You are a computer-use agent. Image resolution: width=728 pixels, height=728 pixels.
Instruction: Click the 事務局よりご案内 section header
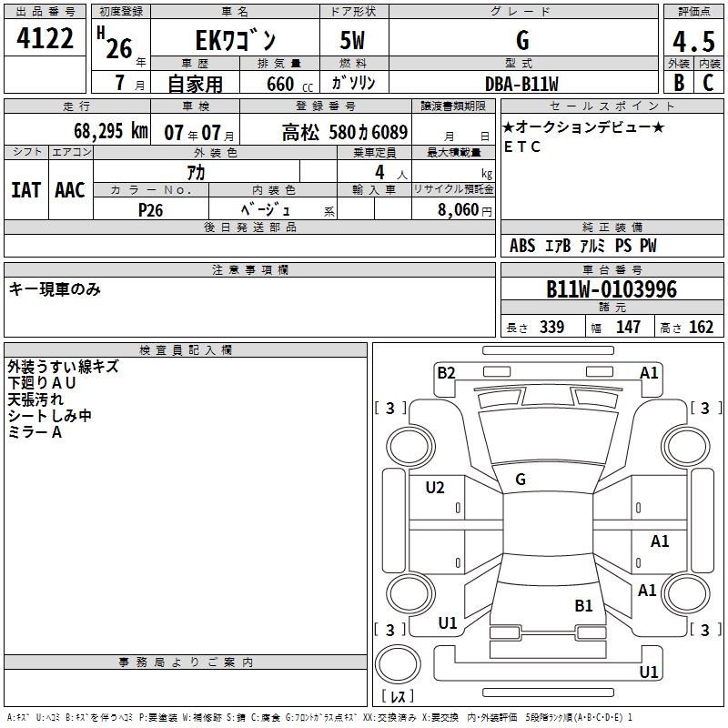pos(186,662)
